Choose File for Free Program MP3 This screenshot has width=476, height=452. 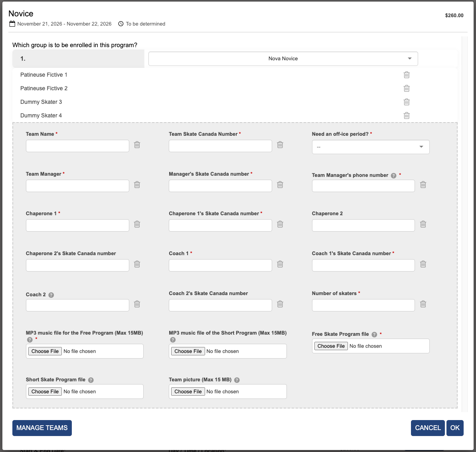[x=45, y=351]
